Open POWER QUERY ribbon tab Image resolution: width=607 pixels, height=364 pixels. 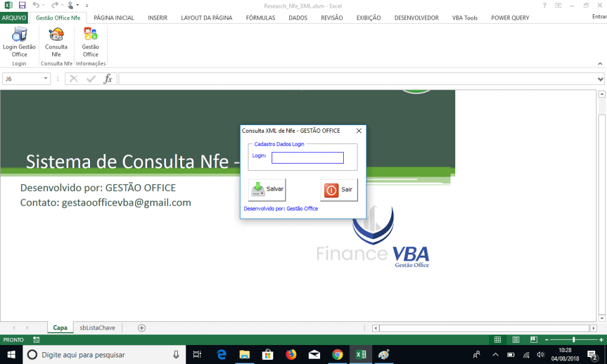(x=510, y=18)
